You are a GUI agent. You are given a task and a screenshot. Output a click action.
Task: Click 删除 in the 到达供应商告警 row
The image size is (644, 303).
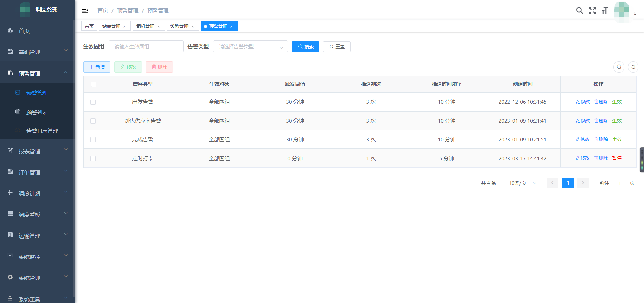click(601, 121)
